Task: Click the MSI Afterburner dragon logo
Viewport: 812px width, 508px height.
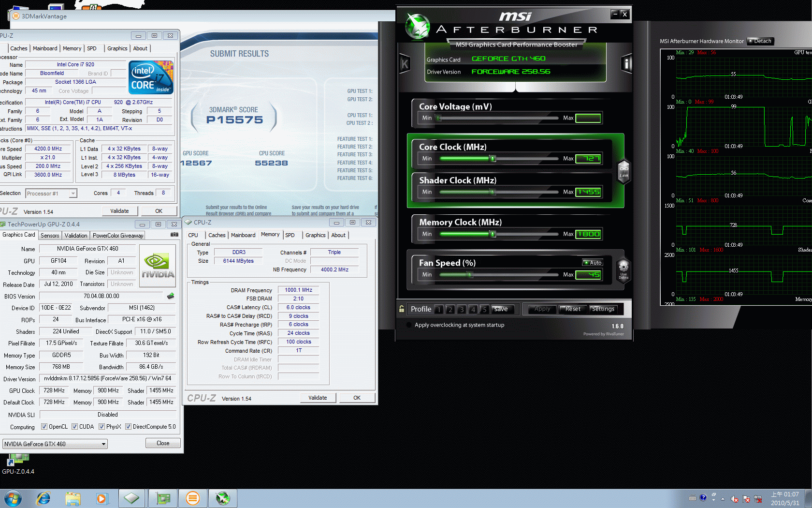Action: click(418, 26)
